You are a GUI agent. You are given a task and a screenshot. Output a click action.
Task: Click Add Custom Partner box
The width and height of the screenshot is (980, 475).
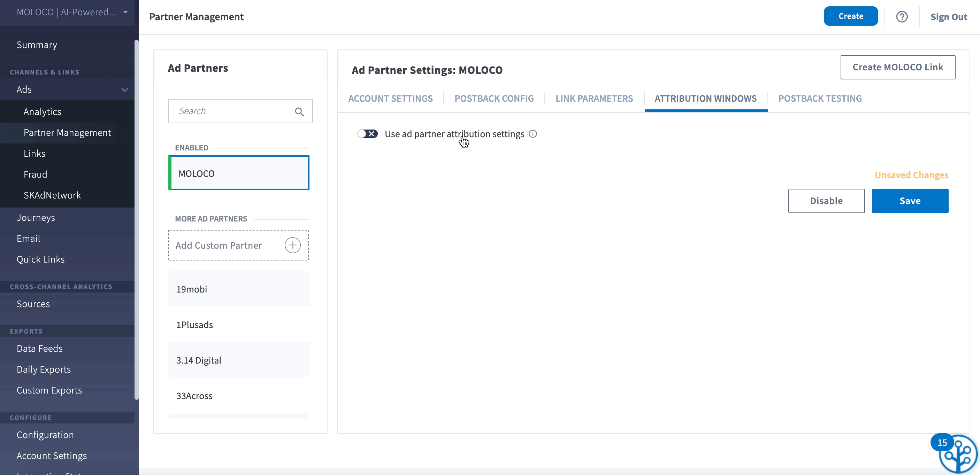click(x=238, y=245)
